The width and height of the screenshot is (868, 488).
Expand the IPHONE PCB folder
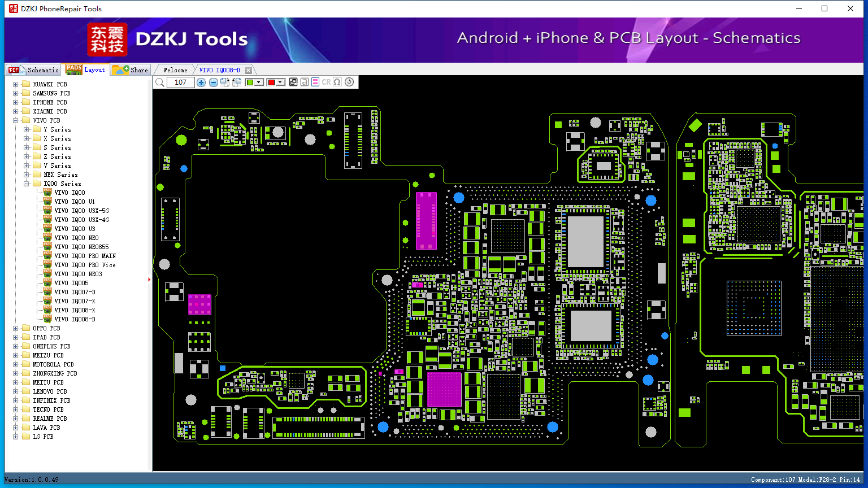click(x=16, y=102)
